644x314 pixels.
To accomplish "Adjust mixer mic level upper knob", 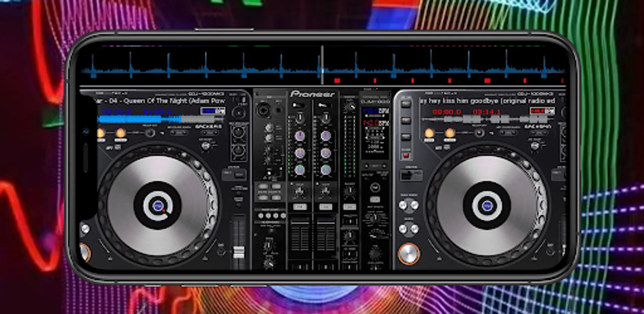I will click(269, 128).
